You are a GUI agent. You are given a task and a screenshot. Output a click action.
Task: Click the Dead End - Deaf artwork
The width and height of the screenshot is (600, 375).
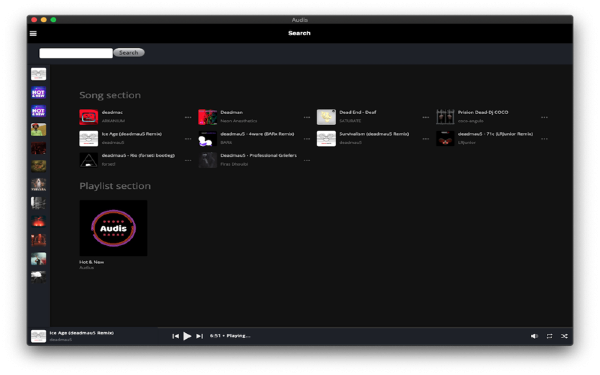point(326,117)
